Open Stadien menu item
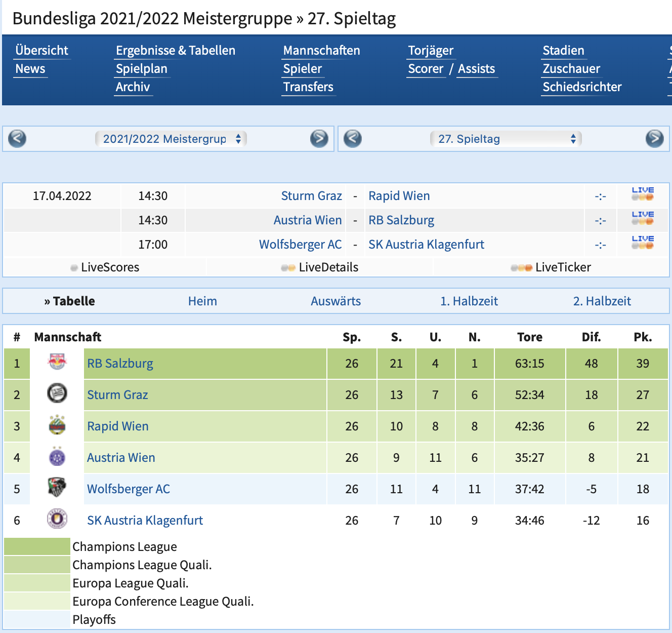The height and width of the screenshot is (633, 672). pos(563,51)
